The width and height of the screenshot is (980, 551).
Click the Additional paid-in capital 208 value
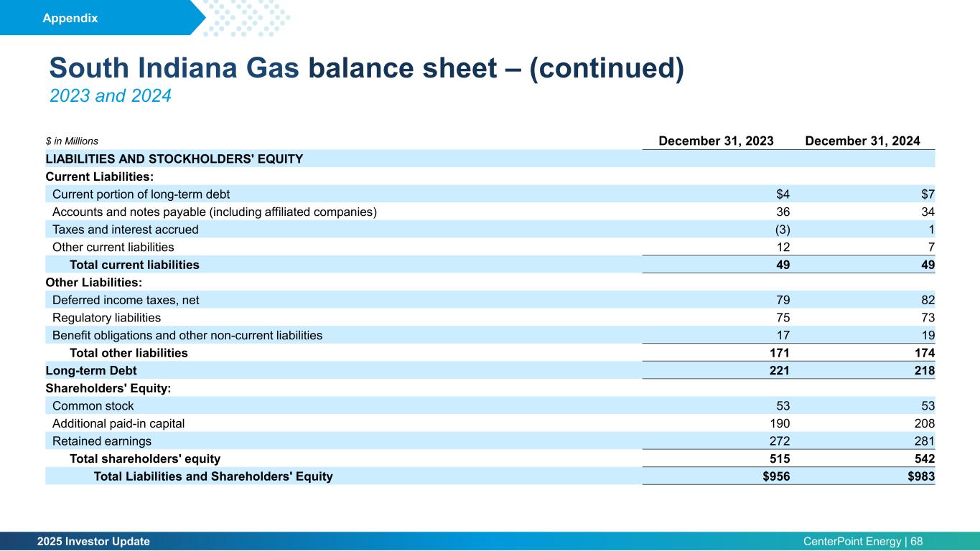pyautogui.click(x=925, y=423)
